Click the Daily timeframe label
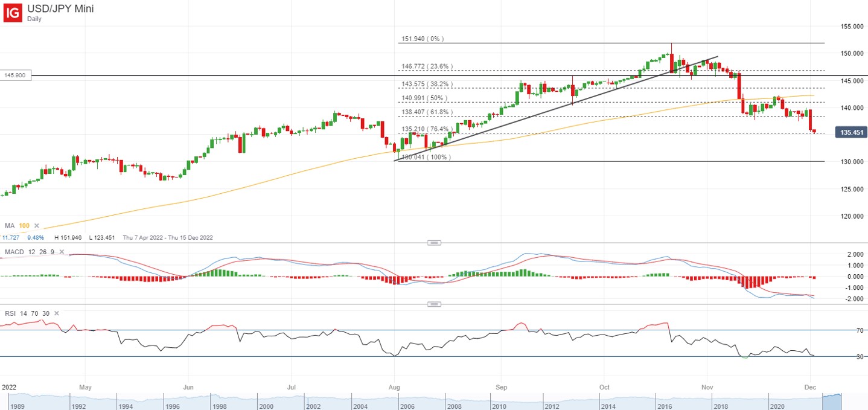The image size is (868, 410). tap(36, 19)
